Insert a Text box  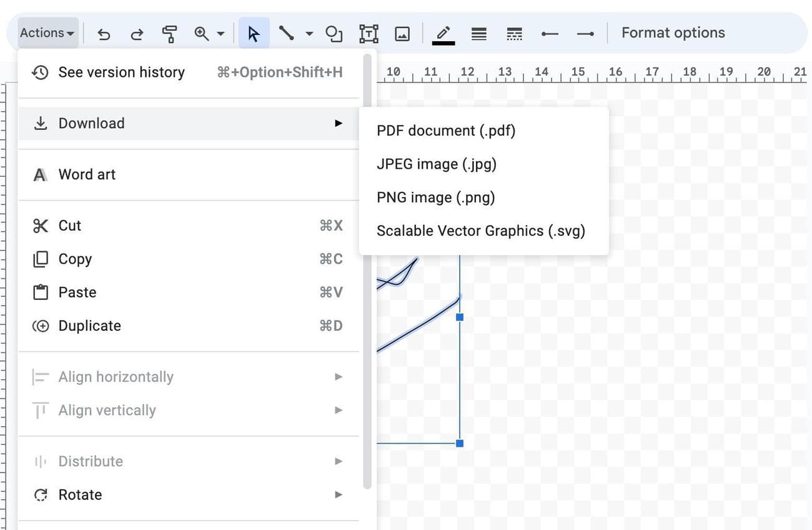click(369, 34)
